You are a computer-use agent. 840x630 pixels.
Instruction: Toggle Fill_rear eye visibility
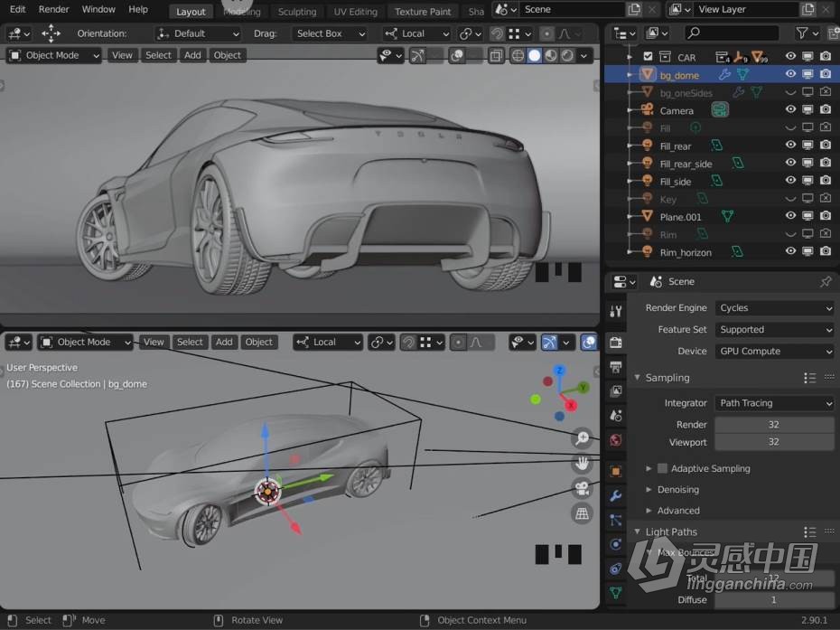(790, 145)
